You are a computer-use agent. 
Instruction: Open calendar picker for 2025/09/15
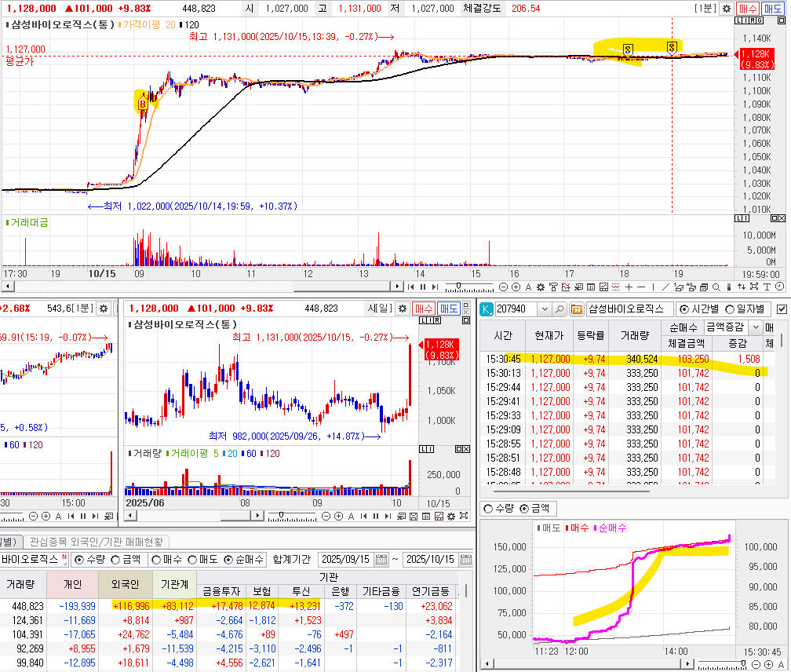(382, 560)
